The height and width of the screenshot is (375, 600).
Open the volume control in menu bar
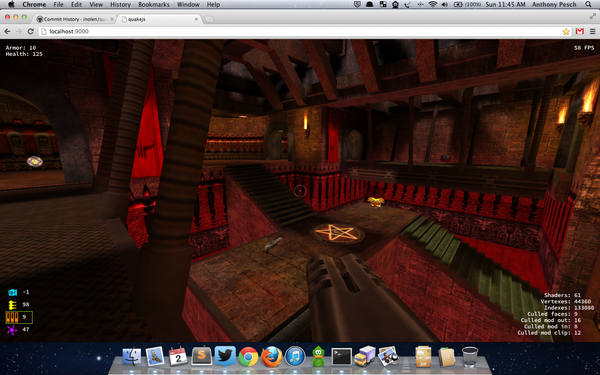click(445, 5)
